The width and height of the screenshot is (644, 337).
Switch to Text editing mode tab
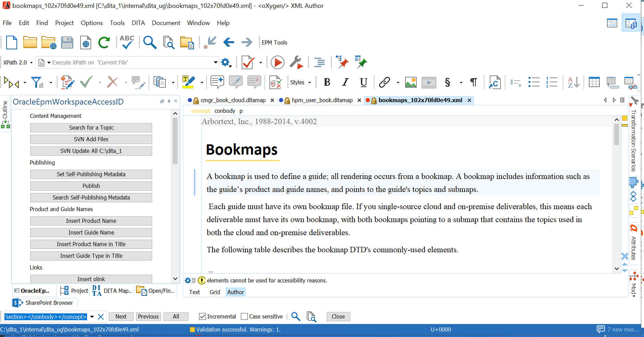(194, 292)
